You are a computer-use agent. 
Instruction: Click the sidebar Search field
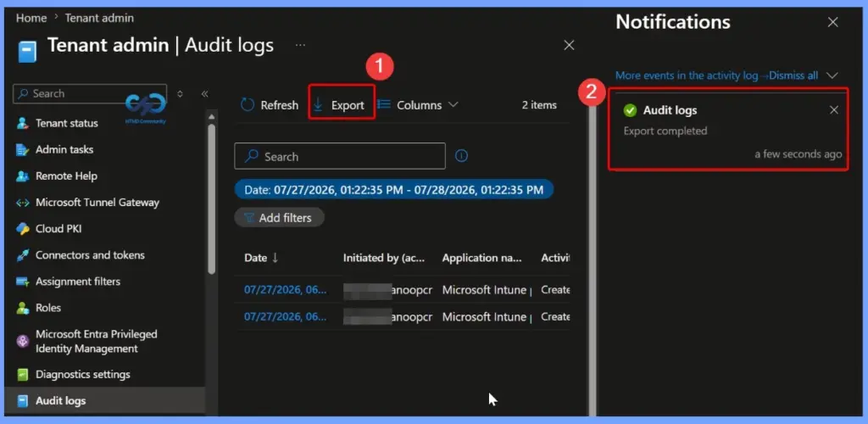point(90,93)
